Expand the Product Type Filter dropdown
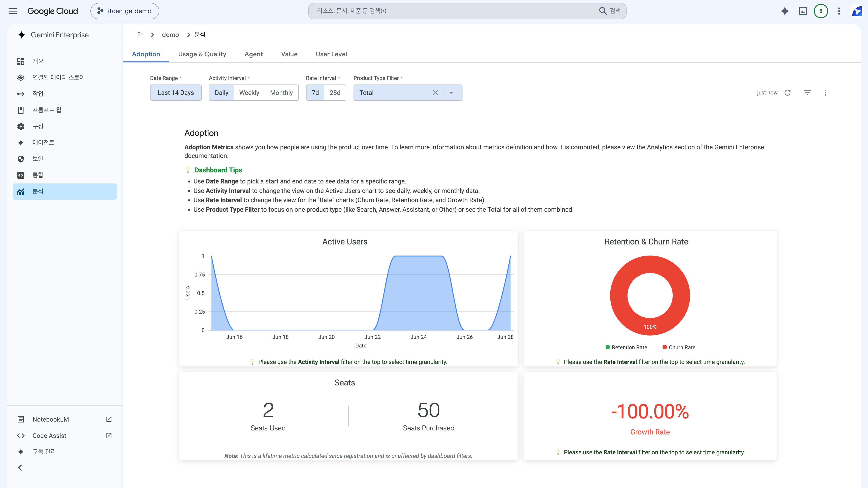The height and width of the screenshot is (488, 868). (451, 93)
